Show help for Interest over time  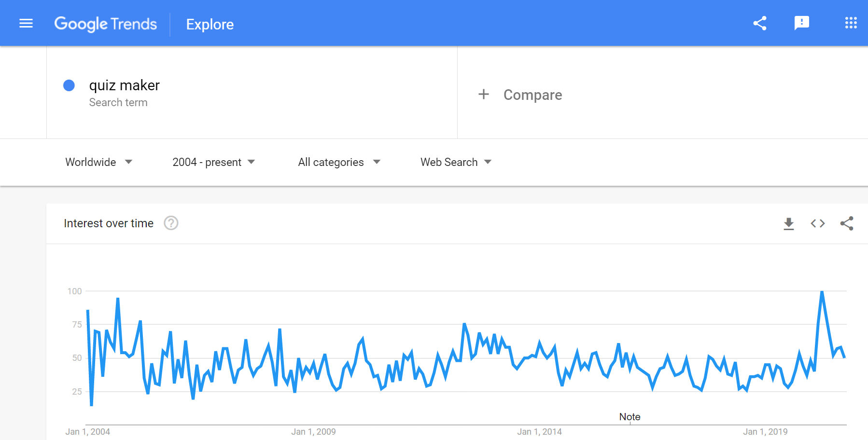click(171, 223)
